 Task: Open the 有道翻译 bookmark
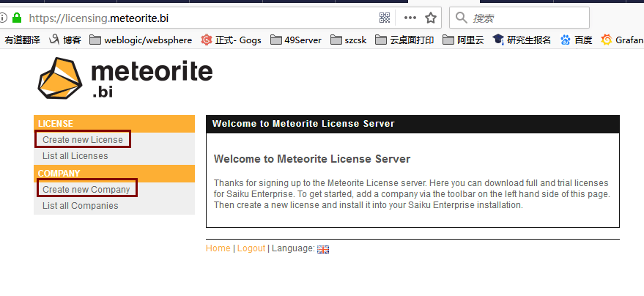(23, 40)
